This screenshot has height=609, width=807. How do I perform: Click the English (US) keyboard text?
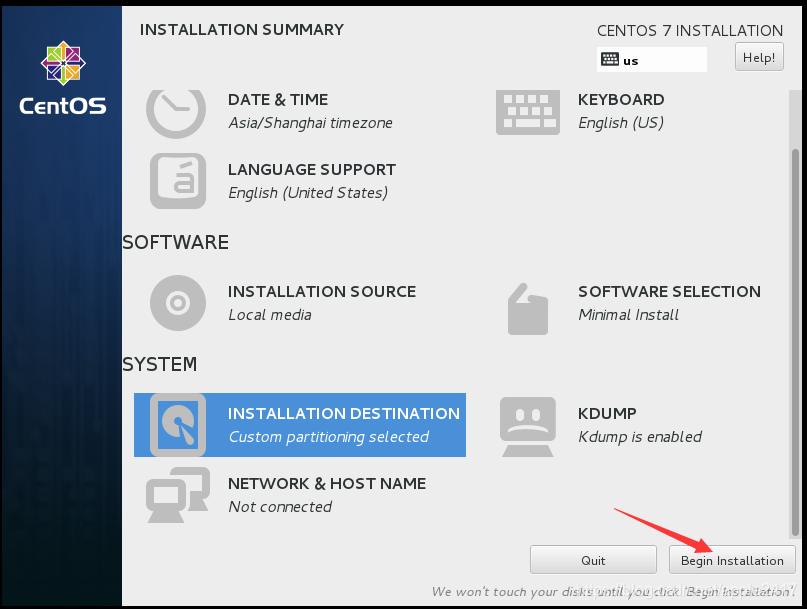click(621, 123)
